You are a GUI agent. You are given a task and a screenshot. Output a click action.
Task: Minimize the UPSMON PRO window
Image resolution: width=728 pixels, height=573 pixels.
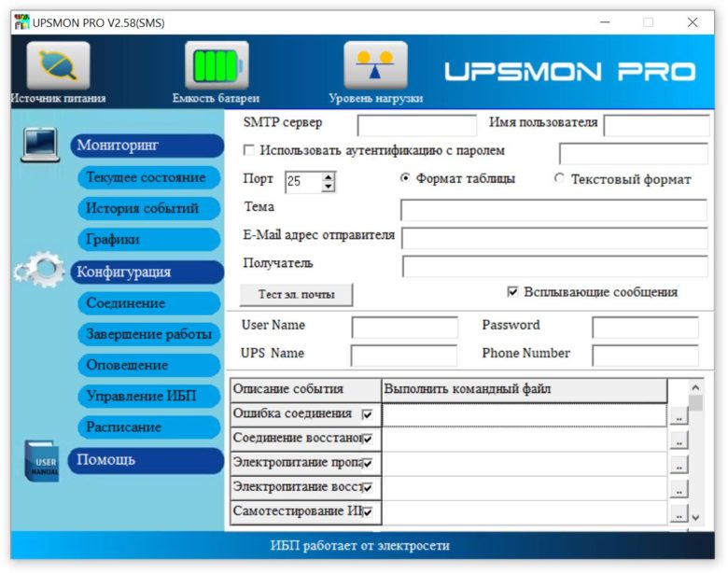coord(605,22)
